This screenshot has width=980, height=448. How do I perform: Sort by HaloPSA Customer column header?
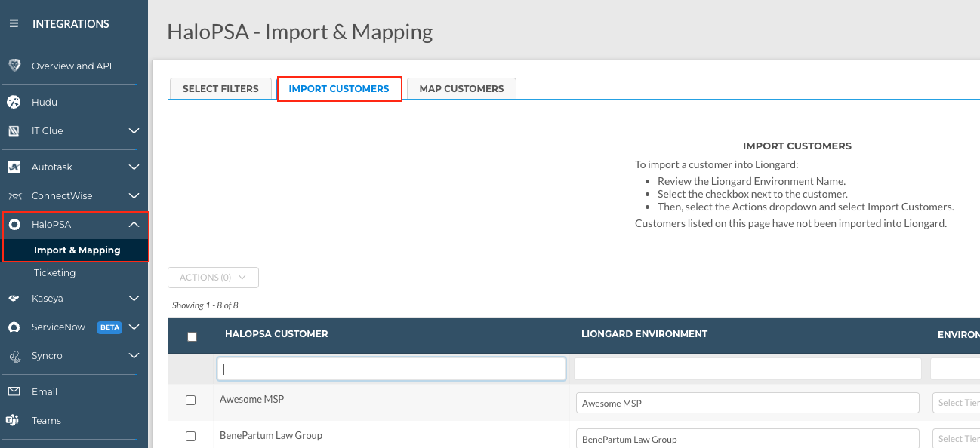pyautogui.click(x=276, y=334)
